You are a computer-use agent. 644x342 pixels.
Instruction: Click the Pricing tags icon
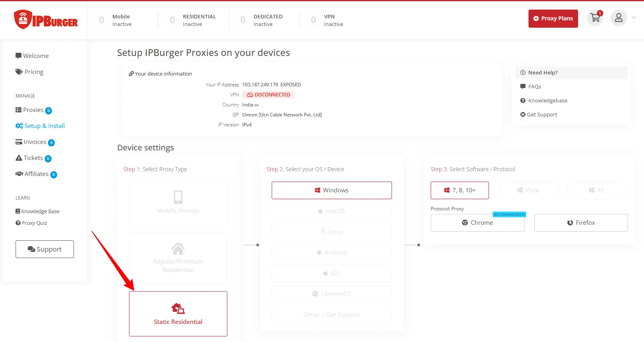pyautogui.click(x=19, y=72)
